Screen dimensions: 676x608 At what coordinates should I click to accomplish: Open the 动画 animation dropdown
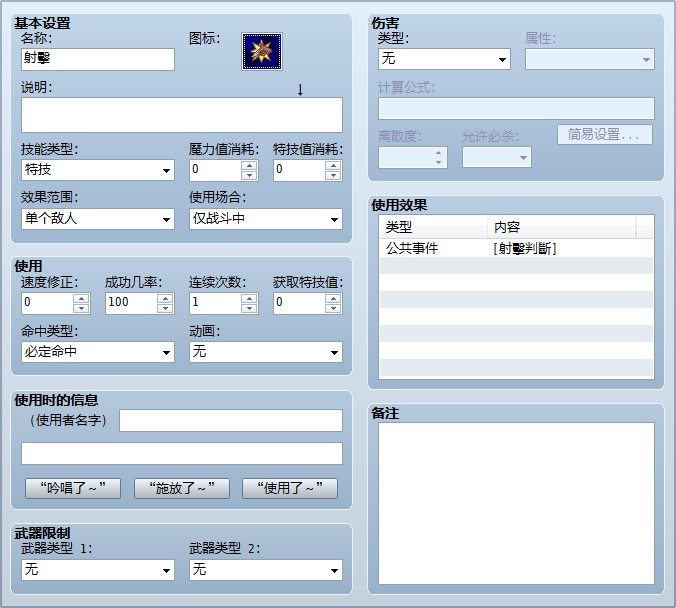pos(266,352)
